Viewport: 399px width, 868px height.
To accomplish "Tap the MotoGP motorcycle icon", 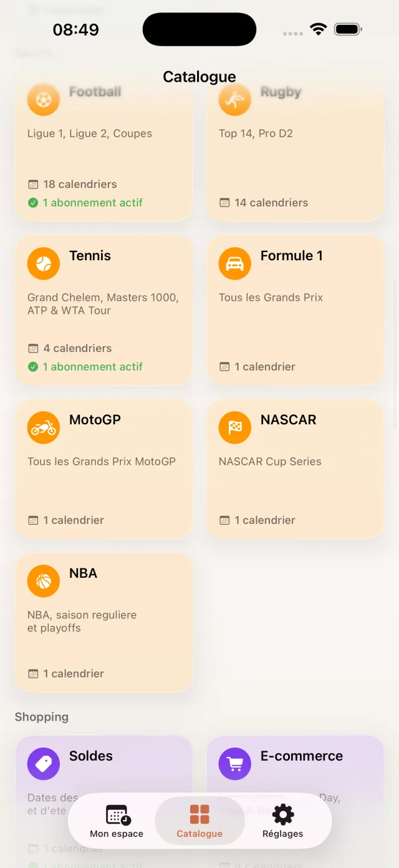I will [44, 428].
